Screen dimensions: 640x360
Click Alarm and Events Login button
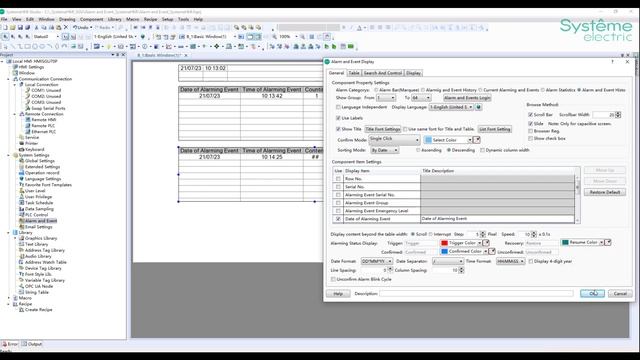pyautogui.click(x=467, y=98)
